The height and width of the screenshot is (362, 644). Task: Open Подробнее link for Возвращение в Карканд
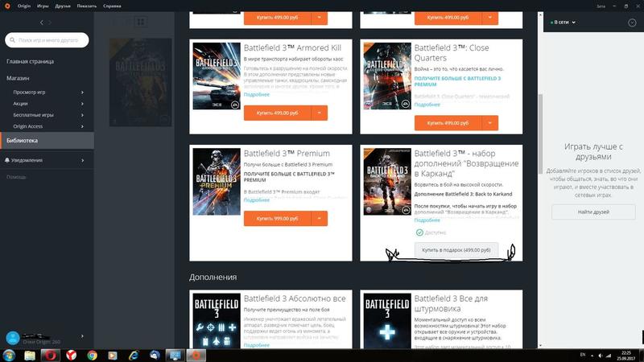point(427,220)
